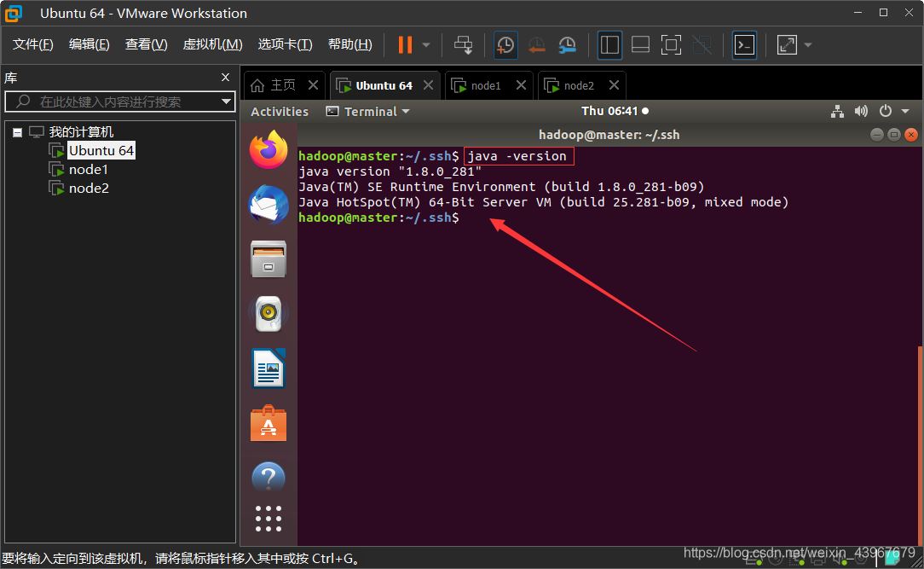The width and height of the screenshot is (924, 569).
Task: Toggle full screen mode icon
Action: click(x=671, y=44)
